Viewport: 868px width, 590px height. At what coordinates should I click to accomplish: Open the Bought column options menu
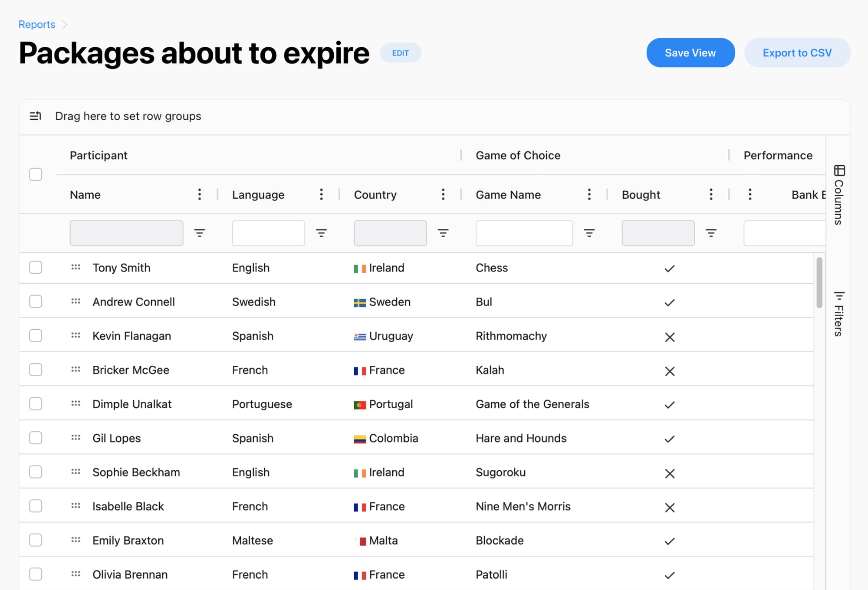click(711, 194)
